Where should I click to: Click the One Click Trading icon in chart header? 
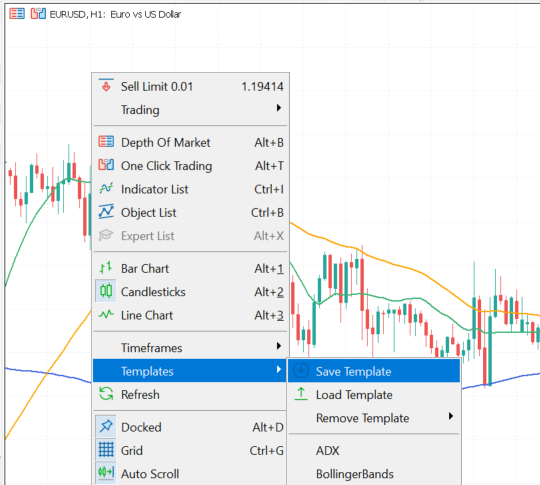coord(38,14)
